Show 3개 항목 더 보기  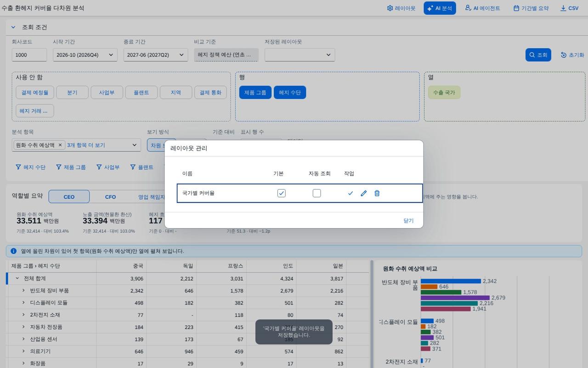click(x=86, y=145)
